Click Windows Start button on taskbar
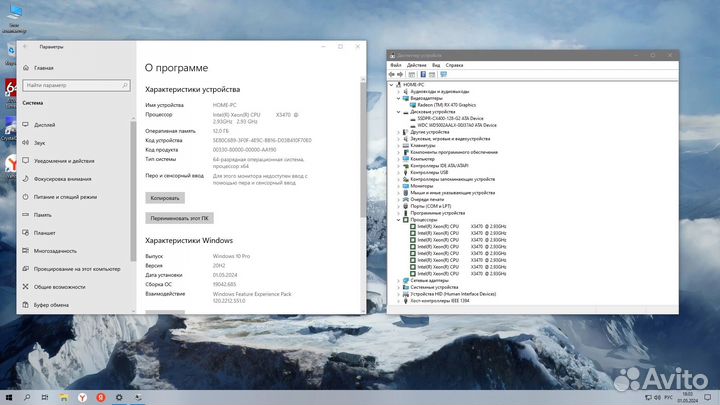The height and width of the screenshot is (405, 720). 9,398
